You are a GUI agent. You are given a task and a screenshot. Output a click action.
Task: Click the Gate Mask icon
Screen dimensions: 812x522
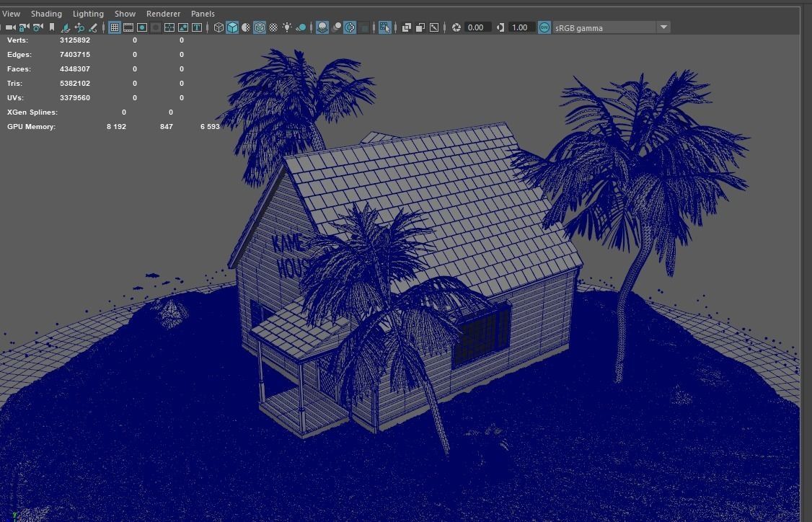click(x=155, y=27)
